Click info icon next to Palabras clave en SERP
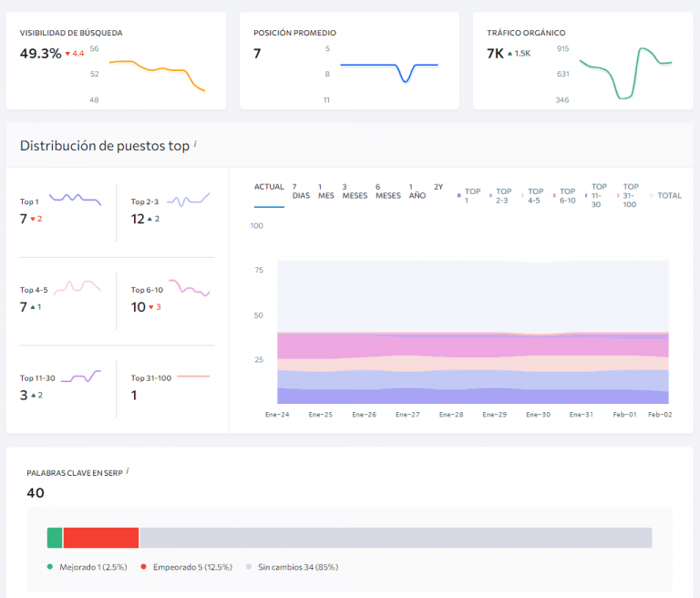700x598 pixels. click(x=128, y=470)
